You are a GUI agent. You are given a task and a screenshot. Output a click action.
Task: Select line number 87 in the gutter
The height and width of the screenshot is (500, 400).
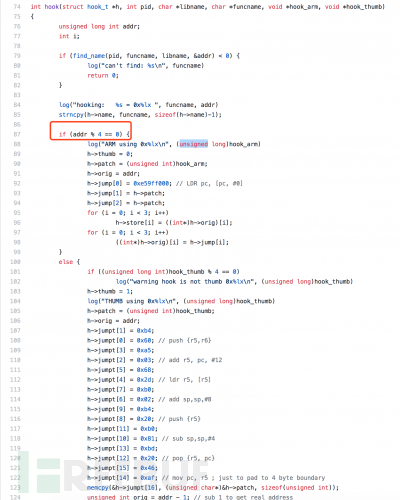pos(17,134)
